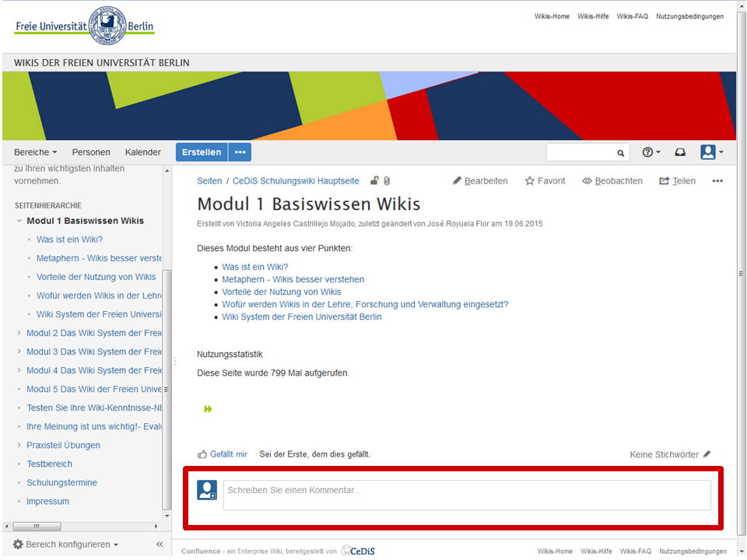Toggle Beobachten to watch the page

click(x=612, y=181)
